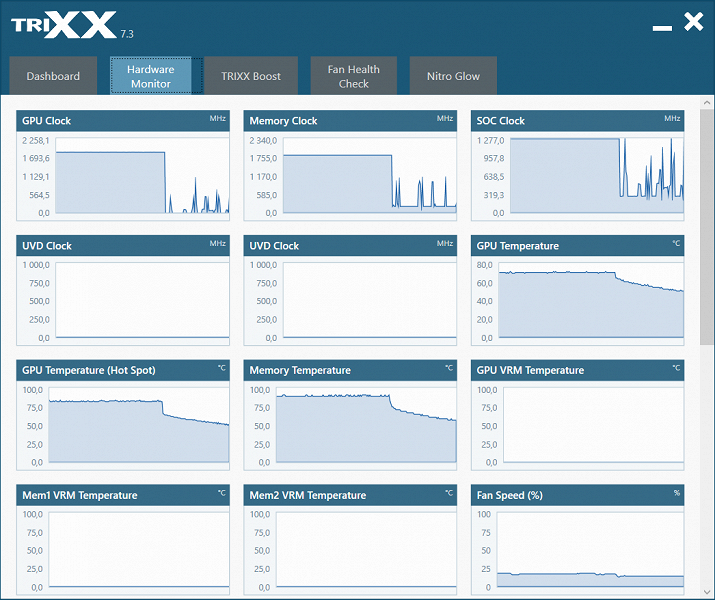Minimize the TRIXX window
This screenshot has width=715, height=600.
662,28
